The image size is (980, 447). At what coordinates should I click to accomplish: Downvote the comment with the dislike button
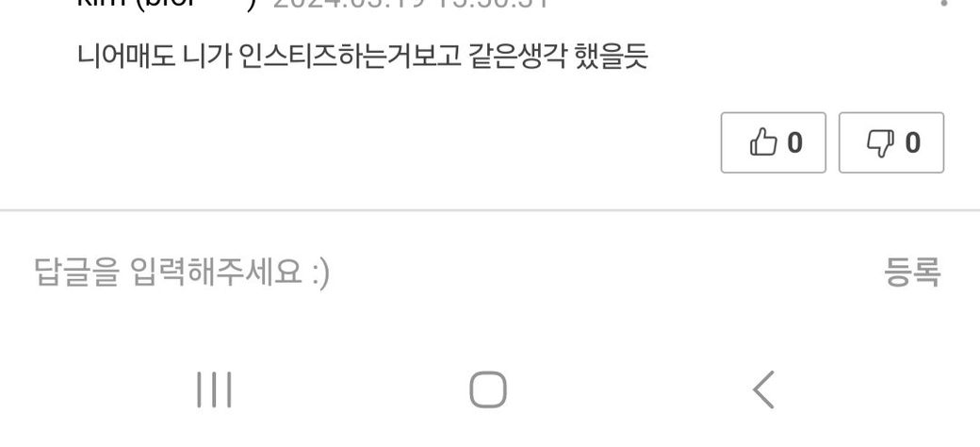click(891, 142)
